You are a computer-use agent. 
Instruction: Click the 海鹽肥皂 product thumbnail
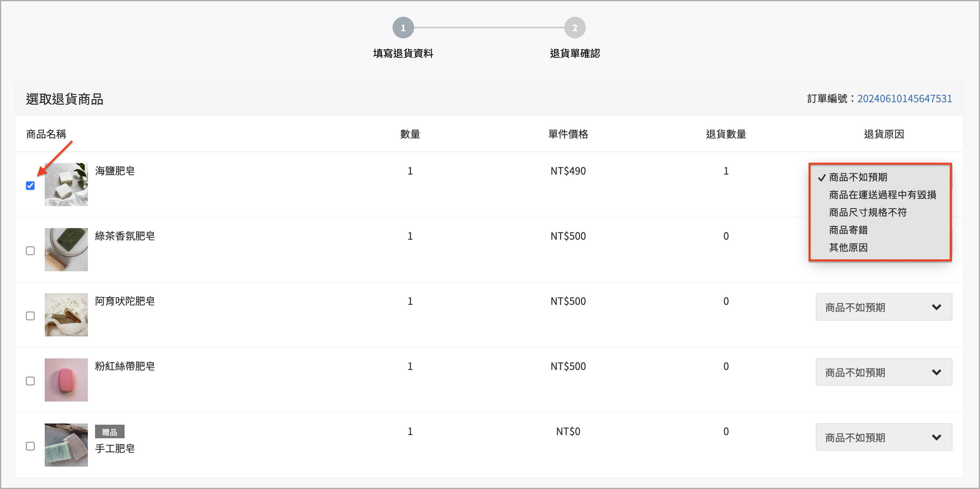66,184
